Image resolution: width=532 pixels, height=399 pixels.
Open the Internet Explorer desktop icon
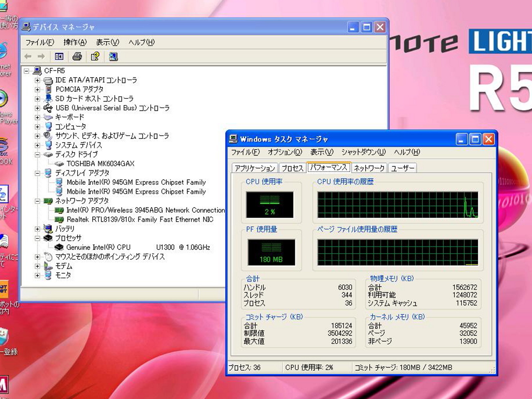3,52
